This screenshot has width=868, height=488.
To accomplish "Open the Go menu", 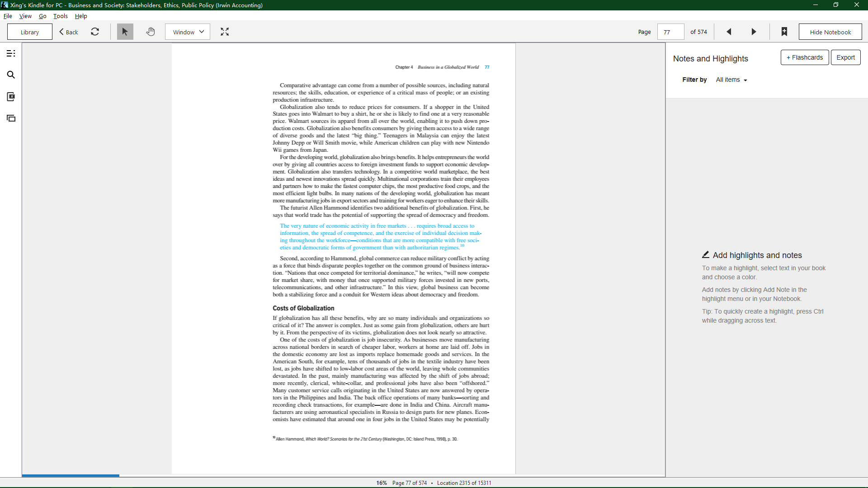I will coord(42,16).
